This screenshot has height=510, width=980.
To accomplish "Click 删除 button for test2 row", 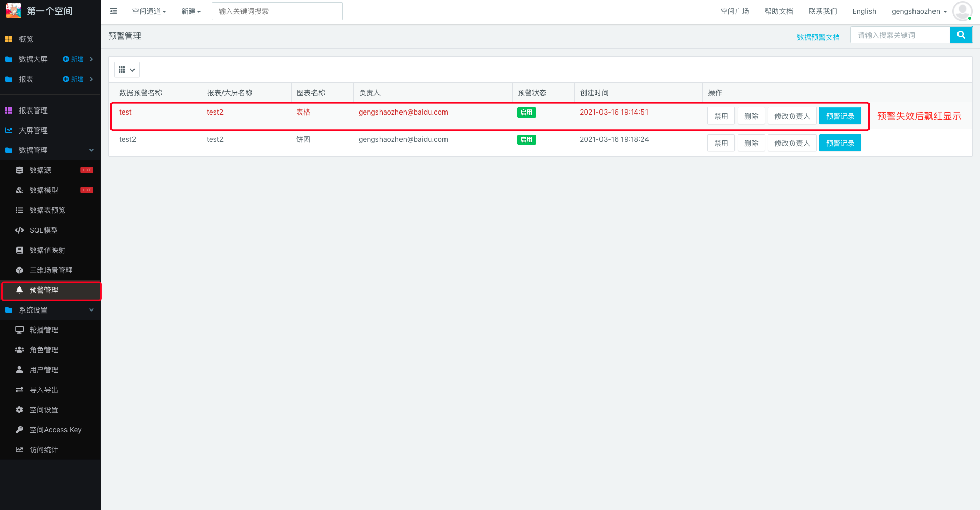I will 751,143.
